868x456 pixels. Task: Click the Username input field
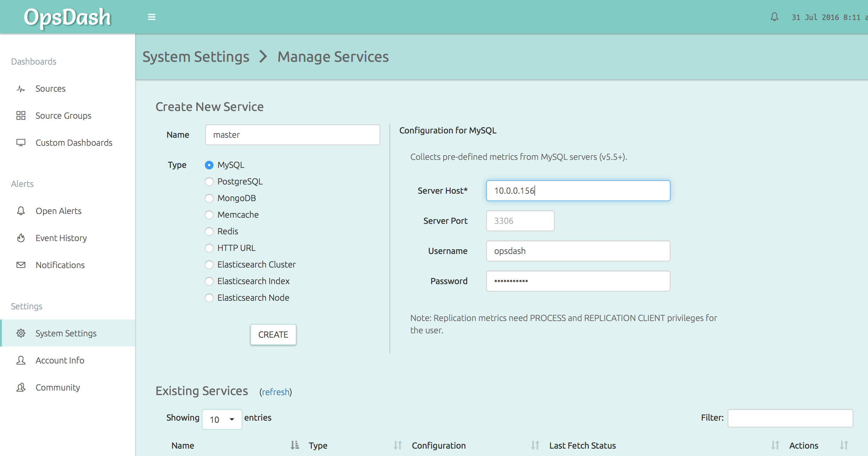[578, 251]
